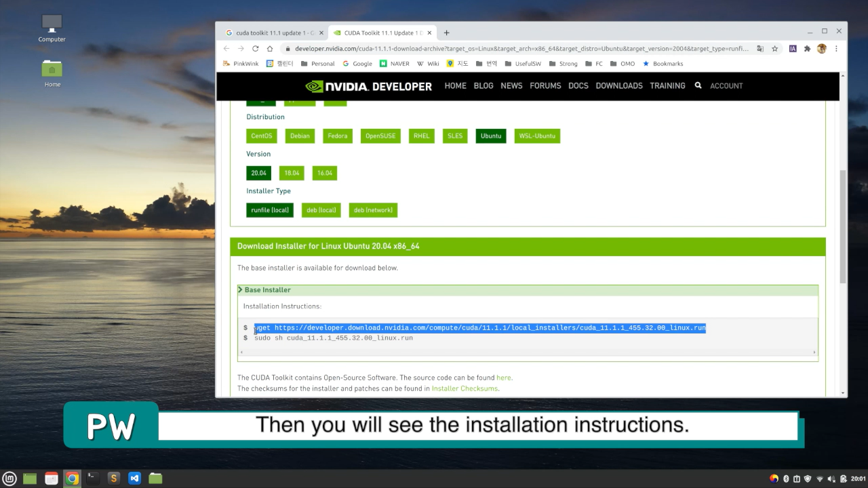The width and height of the screenshot is (868, 488).
Task: Open the IA extension icon
Action: (x=793, y=49)
